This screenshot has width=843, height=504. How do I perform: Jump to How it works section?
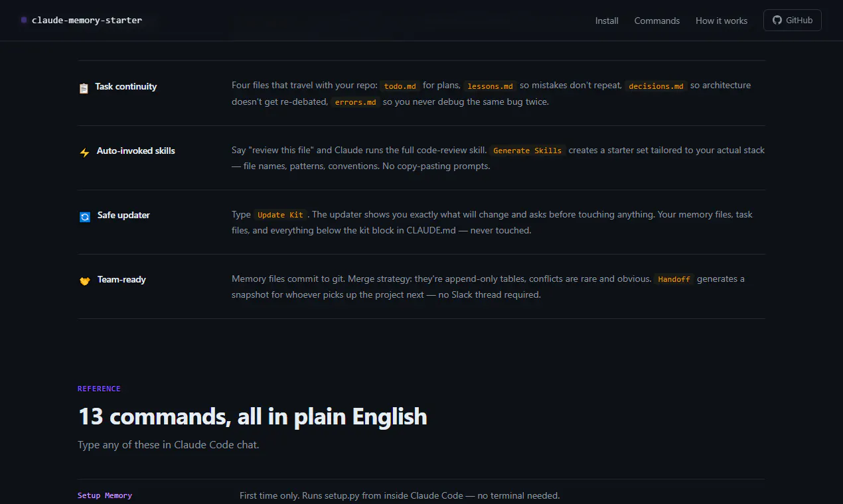click(722, 21)
